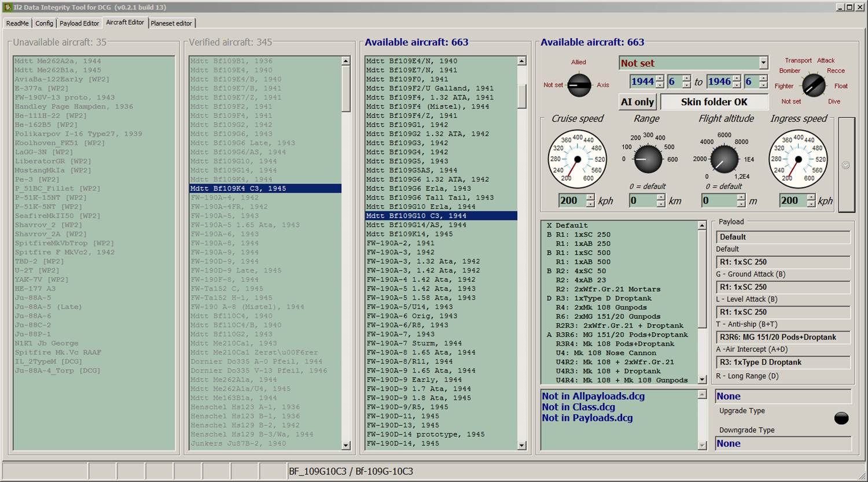Viewport: 868px width, 482px height.
Task: Increase the Cruise speed kph stepper
Action: 590,197
